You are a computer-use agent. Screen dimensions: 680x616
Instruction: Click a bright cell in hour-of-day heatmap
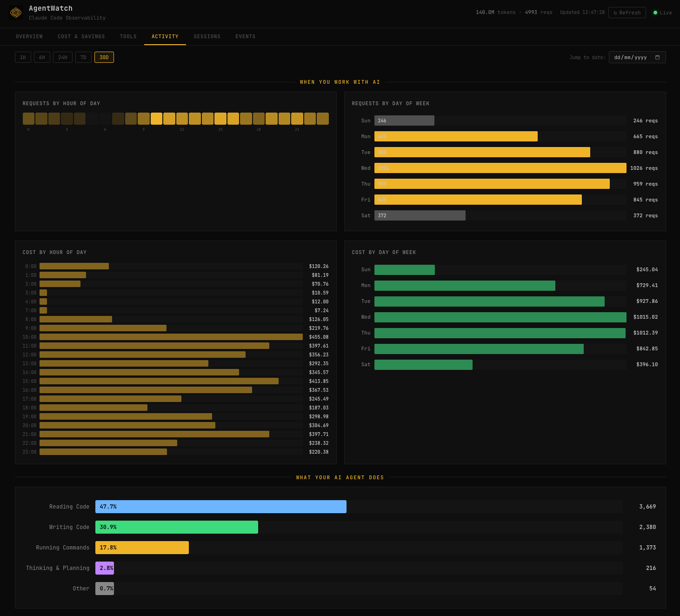pos(156,119)
